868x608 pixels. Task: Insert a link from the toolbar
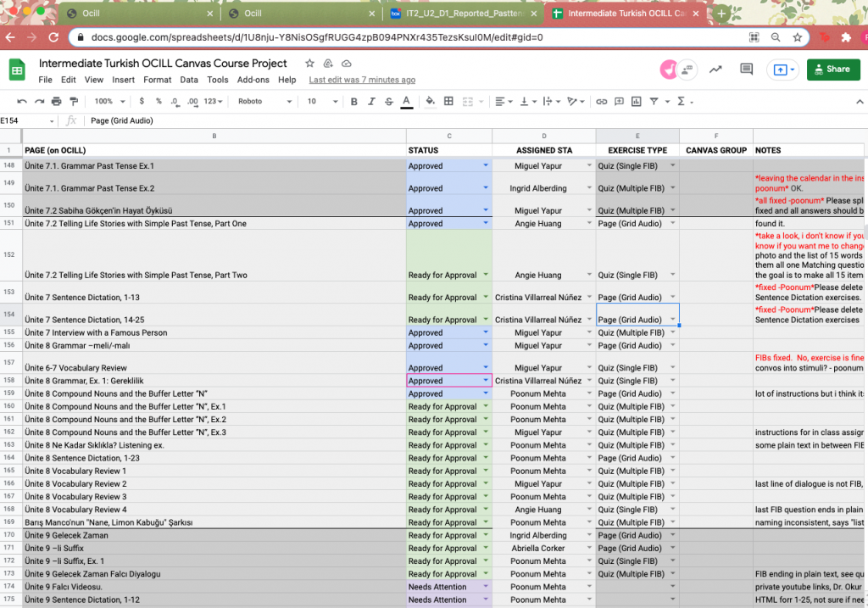(x=601, y=102)
